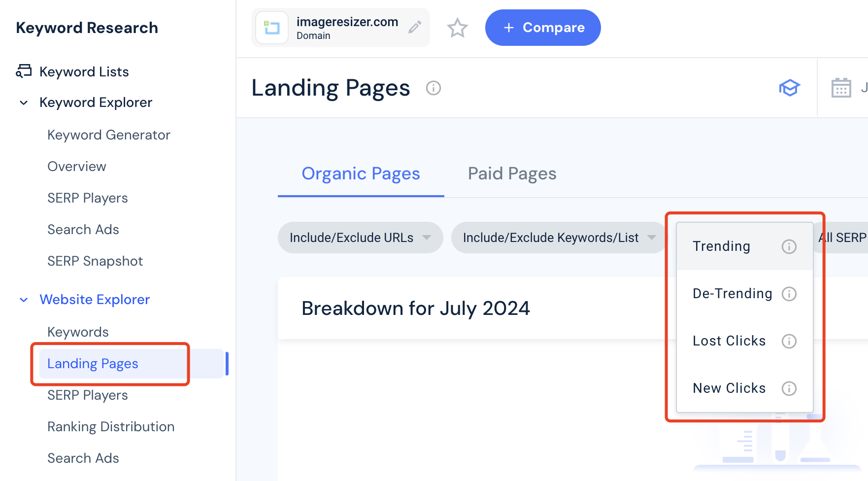Open the Include/Exclude URLs dropdown
The height and width of the screenshot is (481, 868).
pos(361,238)
